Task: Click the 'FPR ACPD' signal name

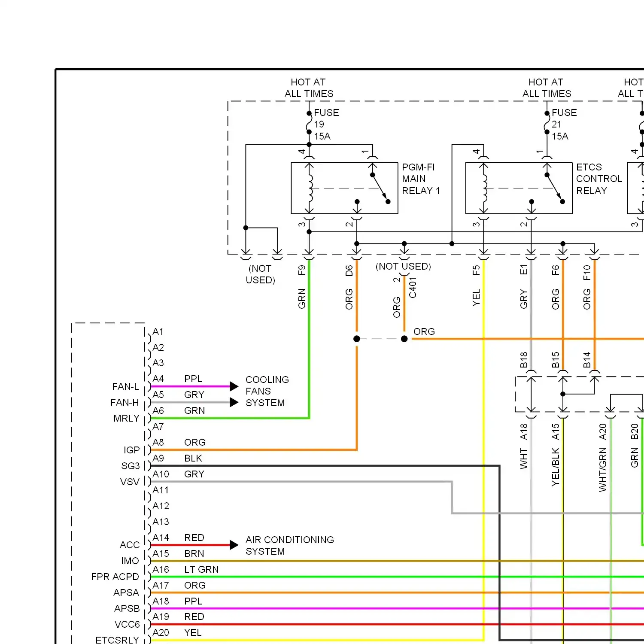Action: pos(115,577)
